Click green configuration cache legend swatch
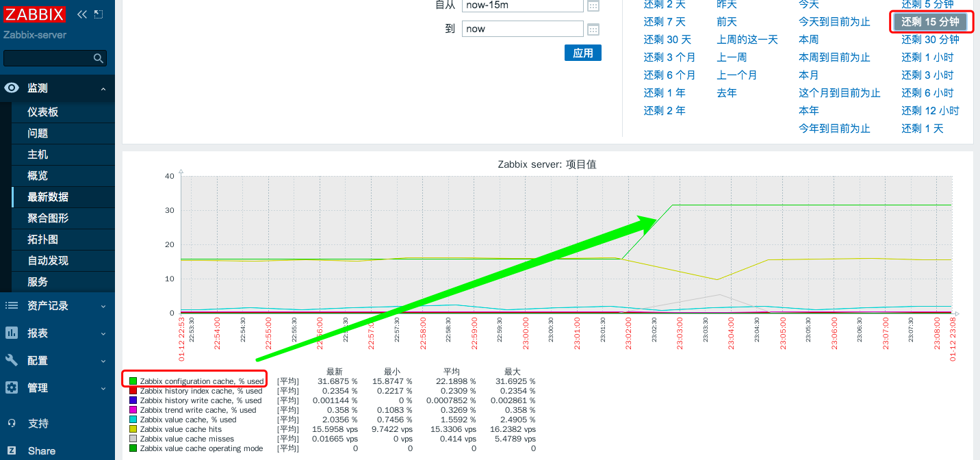 click(133, 381)
